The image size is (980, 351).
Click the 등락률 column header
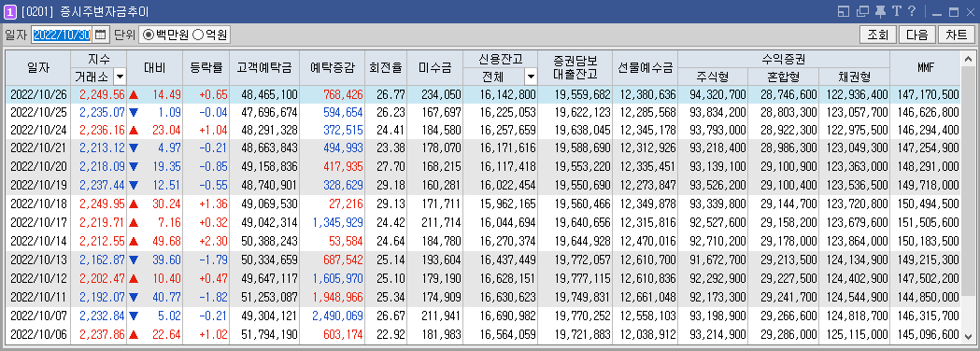206,67
